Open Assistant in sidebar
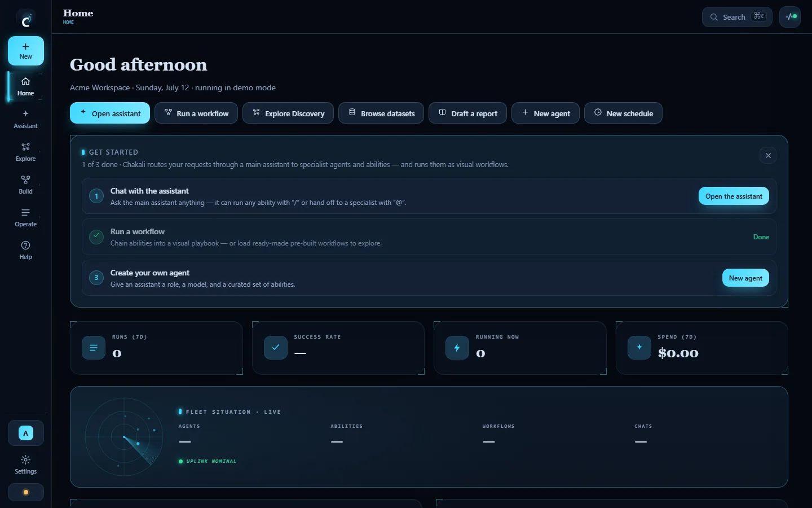This screenshot has width=812, height=508. tap(26, 120)
